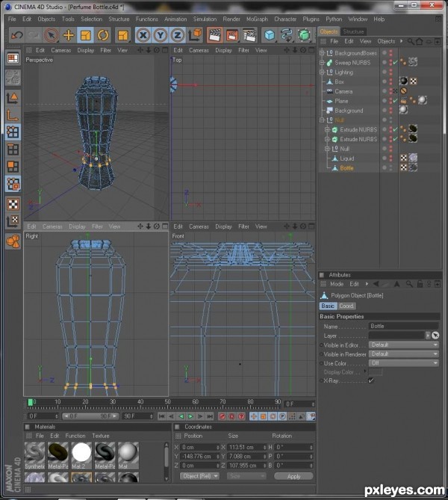This screenshot has width=448, height=500.
Task: Toggle Box object visibility dots
Action: (391, 81)
